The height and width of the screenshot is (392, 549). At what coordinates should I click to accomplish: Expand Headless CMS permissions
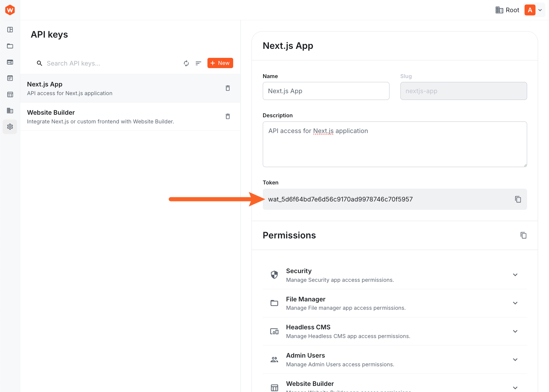(x=515, y=331)
